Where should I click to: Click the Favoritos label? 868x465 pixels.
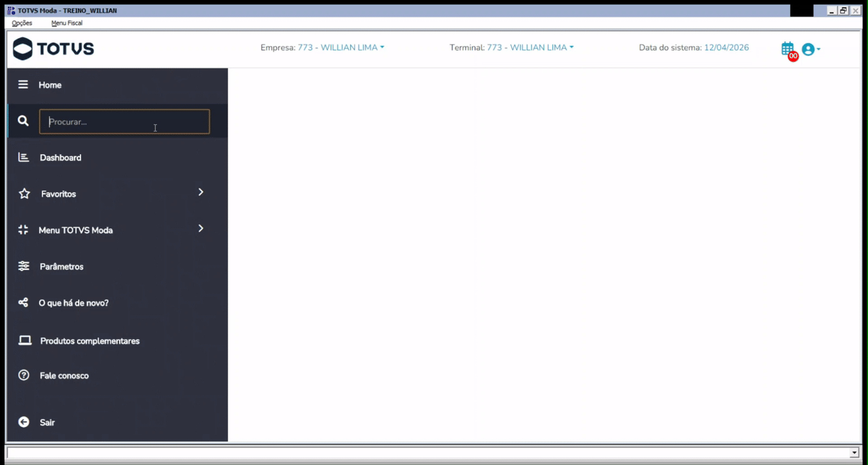coord(59,194)
